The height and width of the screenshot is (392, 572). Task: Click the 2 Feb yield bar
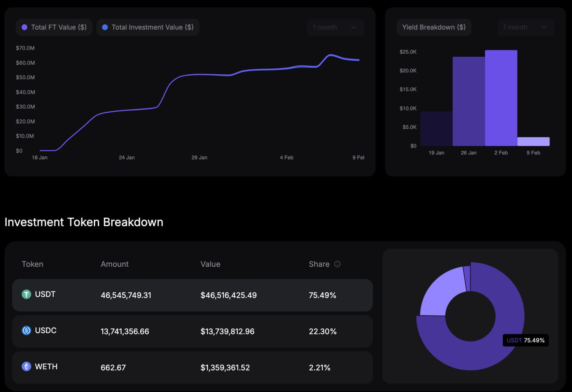tap(501, 98)
